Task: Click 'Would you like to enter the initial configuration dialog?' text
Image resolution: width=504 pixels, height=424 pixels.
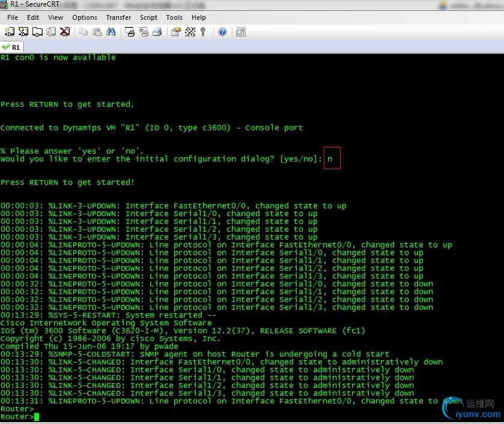Action: point(137,159)
